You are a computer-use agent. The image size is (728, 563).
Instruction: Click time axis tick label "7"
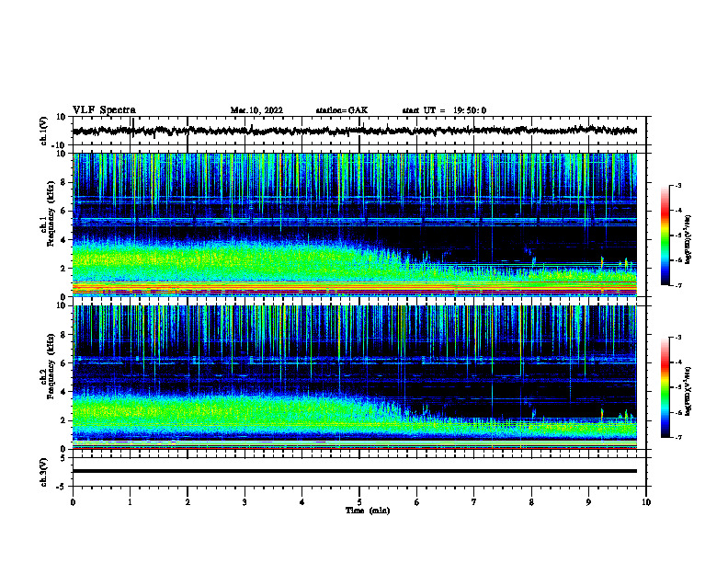pyautogui.click(x=474, y=502)
